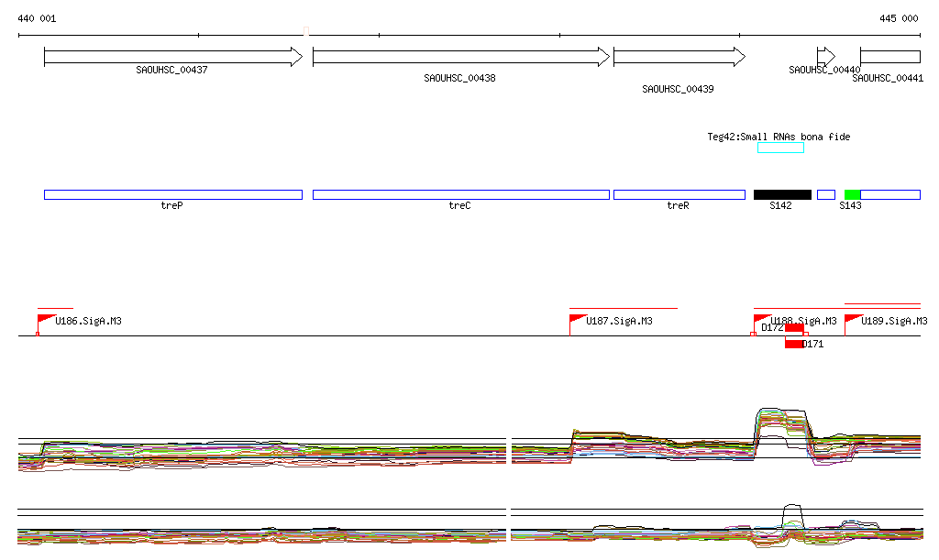Viewport: 939px width, 560px height.
Task: Click the U186.SigA.M3 red promoter flag
Action: [45, 319]
